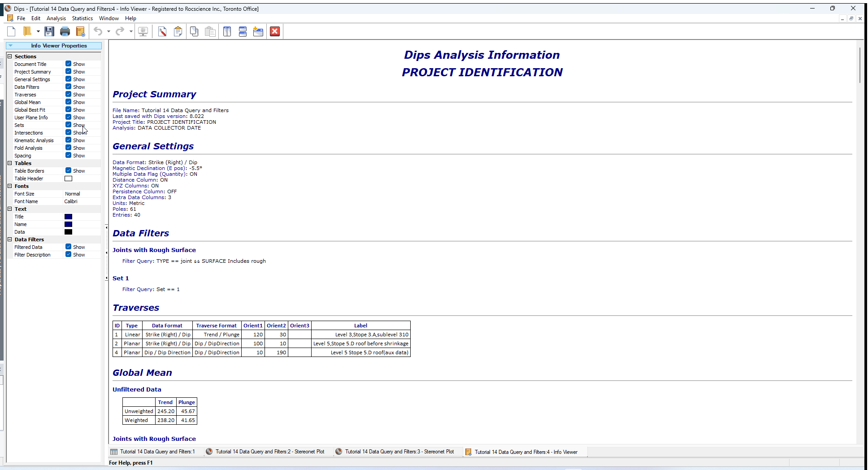Screen dimensions: 868x470
Task: Open an existing Dips file
Action: click(28, 31)
